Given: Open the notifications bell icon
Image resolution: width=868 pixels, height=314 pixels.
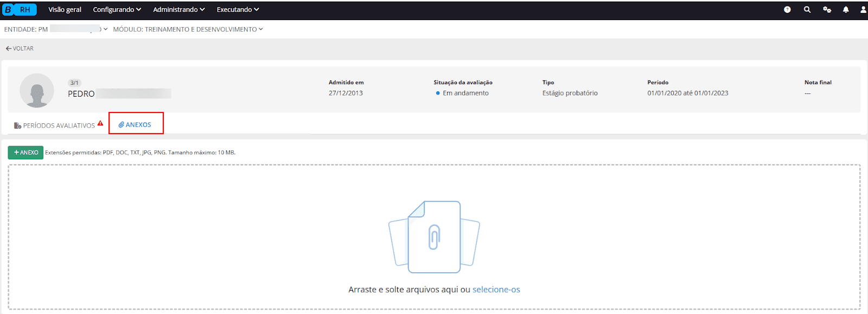Looking at the screenshot, I should click(x=846, y=10).
